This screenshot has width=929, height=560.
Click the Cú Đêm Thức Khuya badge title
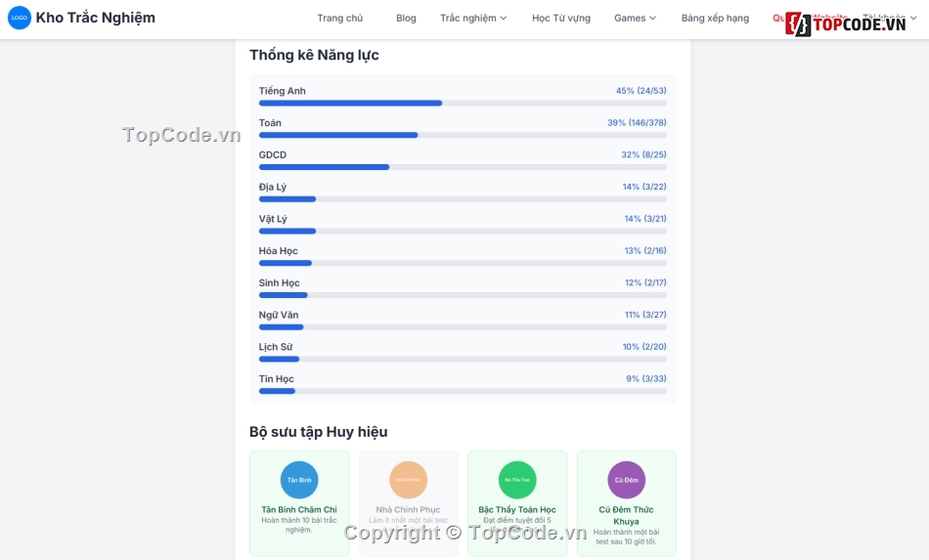tap(626, 515)
